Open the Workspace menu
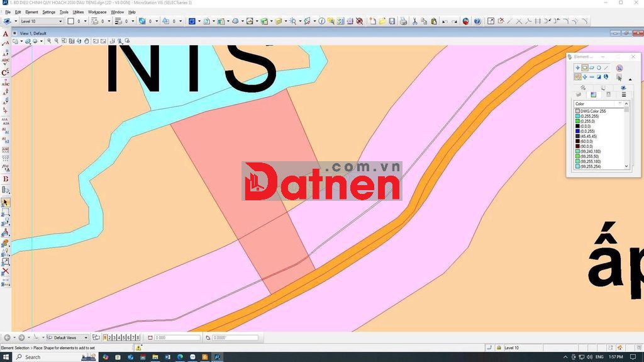Screen dimensions: 644x362 [97, 12]
